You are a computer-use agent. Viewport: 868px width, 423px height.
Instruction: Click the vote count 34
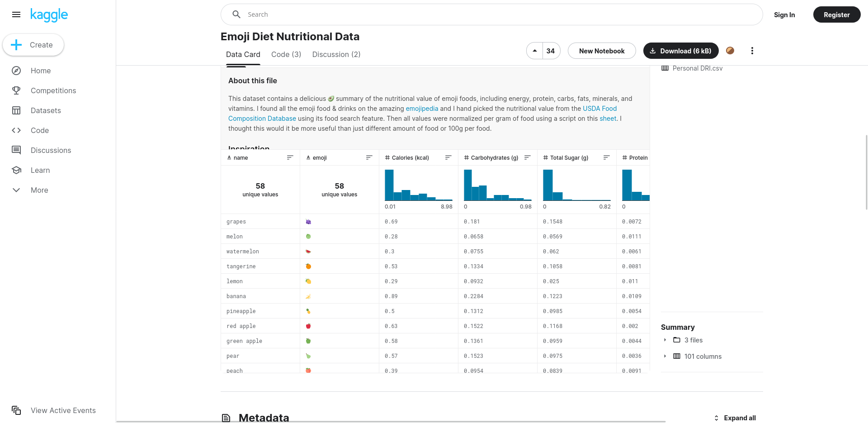click(551, 51)
